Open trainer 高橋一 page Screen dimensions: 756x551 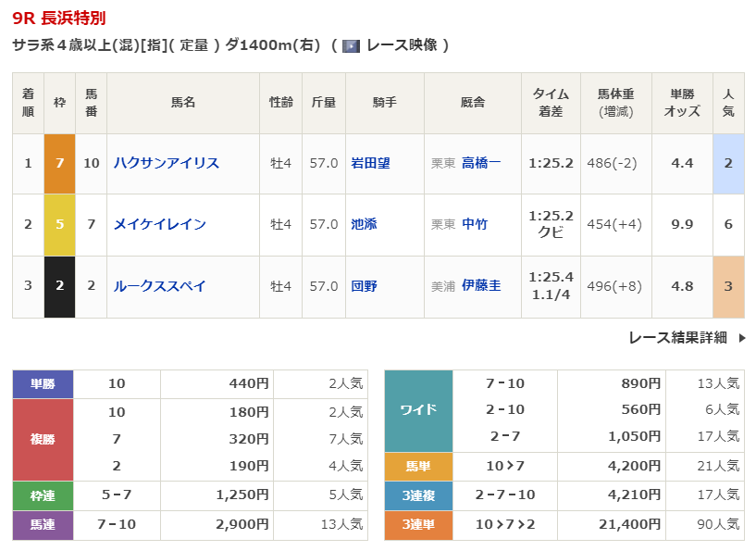480,163
